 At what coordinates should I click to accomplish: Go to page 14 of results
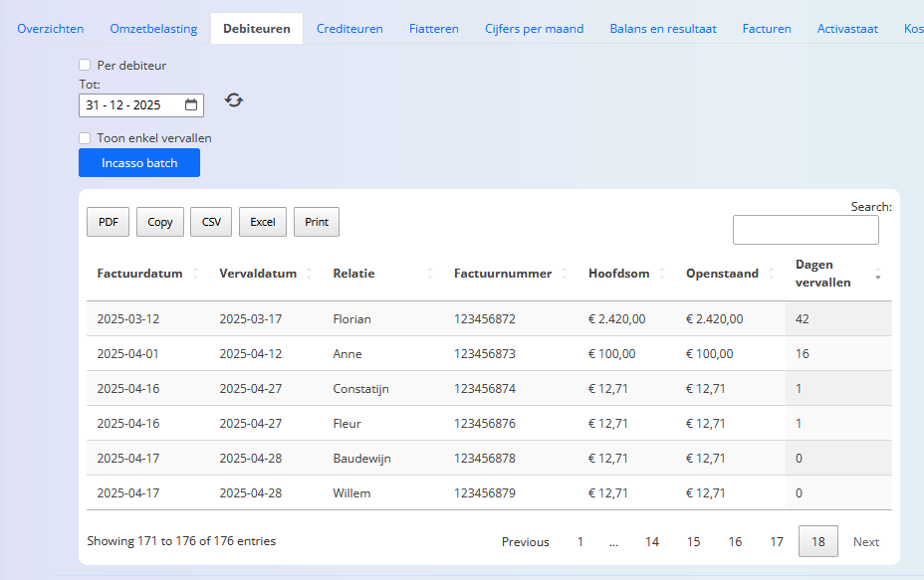pos(652,542)
